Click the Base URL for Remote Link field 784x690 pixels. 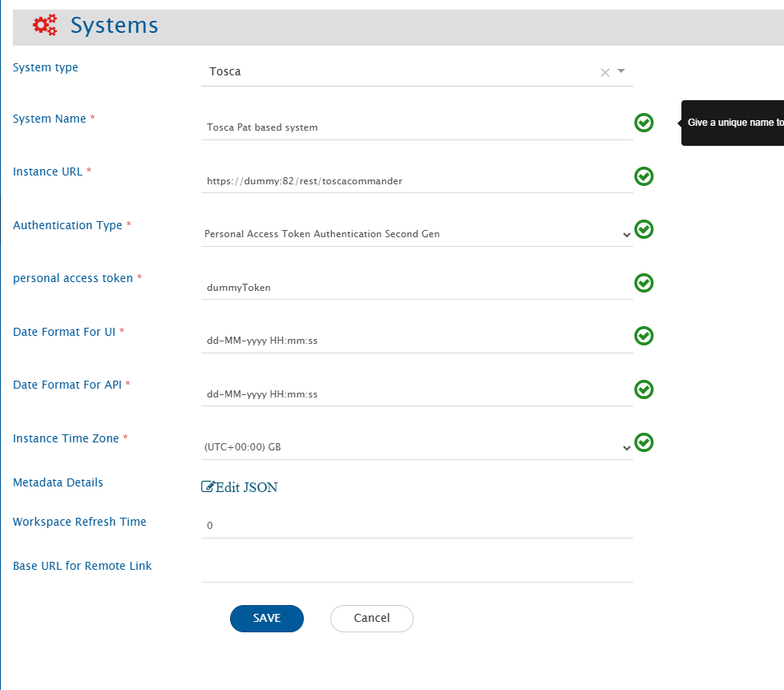point(417,570)
